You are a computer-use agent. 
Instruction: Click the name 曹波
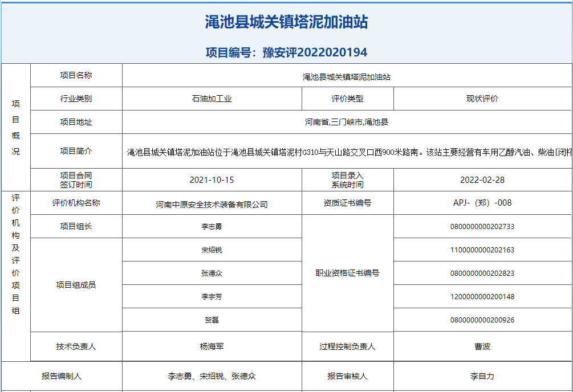[x=482, y=346]
